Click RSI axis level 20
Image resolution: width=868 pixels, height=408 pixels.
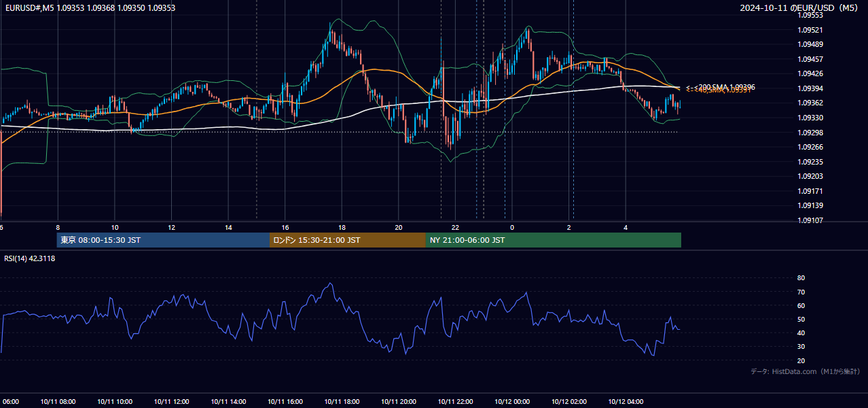[801, 360]
